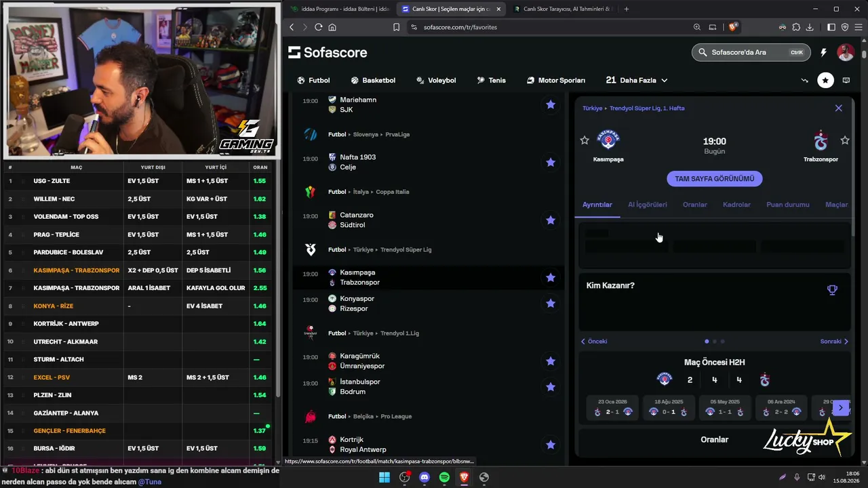Open Spotify from the taskbar

444,477
